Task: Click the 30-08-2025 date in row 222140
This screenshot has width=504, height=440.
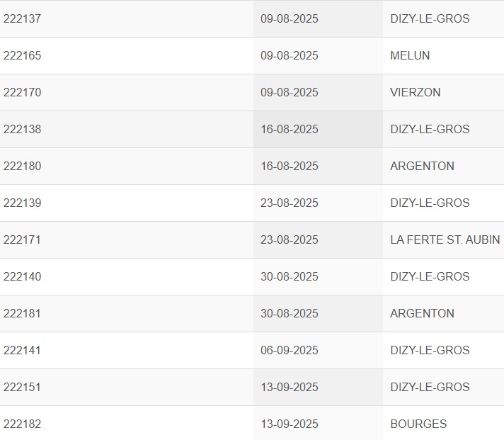Action: 290,276
